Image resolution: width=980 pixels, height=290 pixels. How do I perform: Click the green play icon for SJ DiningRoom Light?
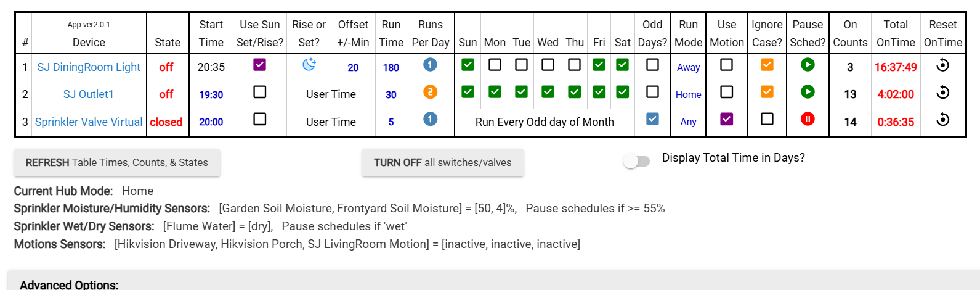pyautogui.click(x=808, y=64)
